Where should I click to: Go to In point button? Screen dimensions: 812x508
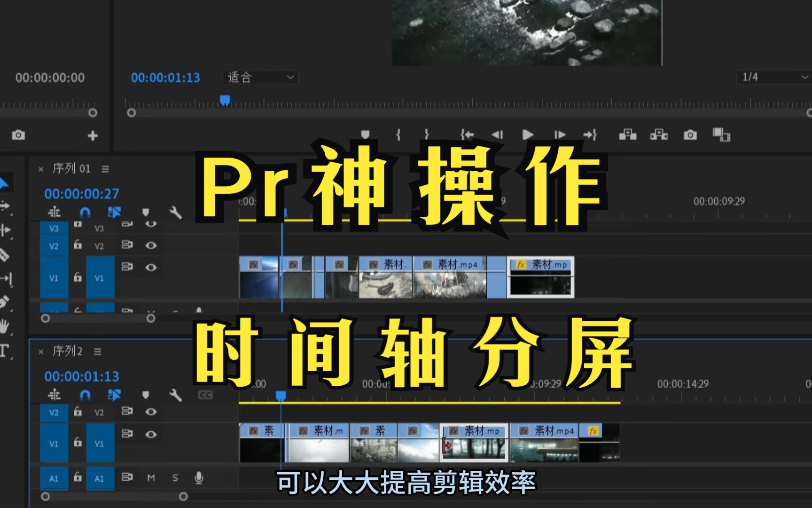(467, 135)
